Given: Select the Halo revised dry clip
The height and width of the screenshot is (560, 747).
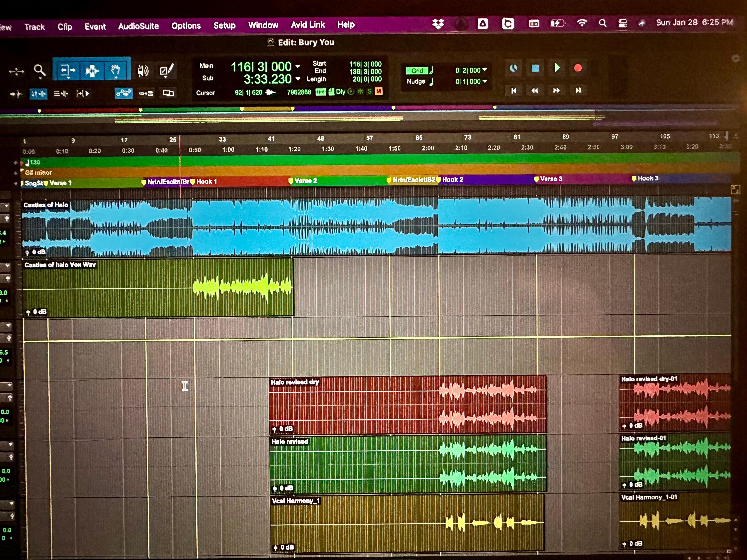Looking at the screenshot, I should tap(408, 404).
